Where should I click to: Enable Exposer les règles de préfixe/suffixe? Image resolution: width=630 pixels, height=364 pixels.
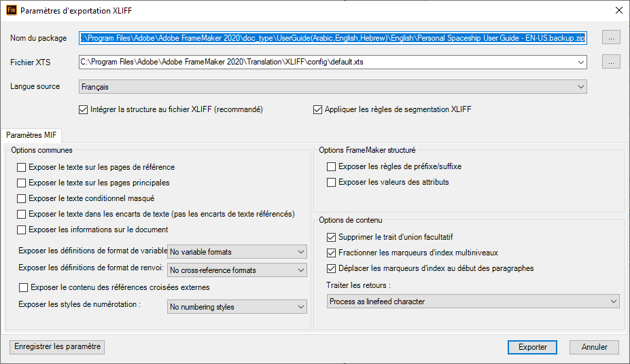pos(332,166)
